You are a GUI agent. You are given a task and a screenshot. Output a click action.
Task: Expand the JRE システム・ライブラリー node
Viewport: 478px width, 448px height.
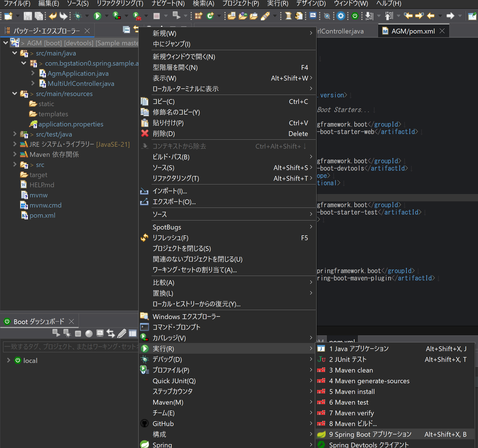tap(15, 144)
